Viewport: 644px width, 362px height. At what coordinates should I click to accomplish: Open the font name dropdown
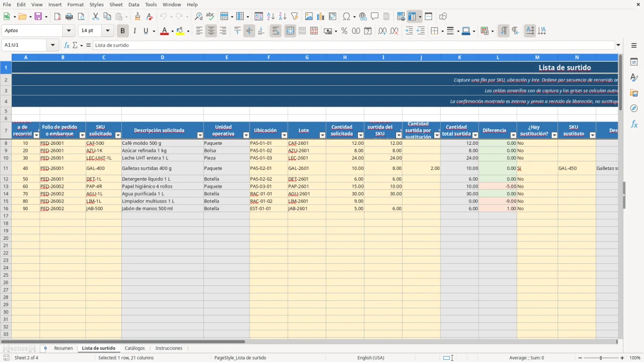pyautogui.click(x=69, y=31)
